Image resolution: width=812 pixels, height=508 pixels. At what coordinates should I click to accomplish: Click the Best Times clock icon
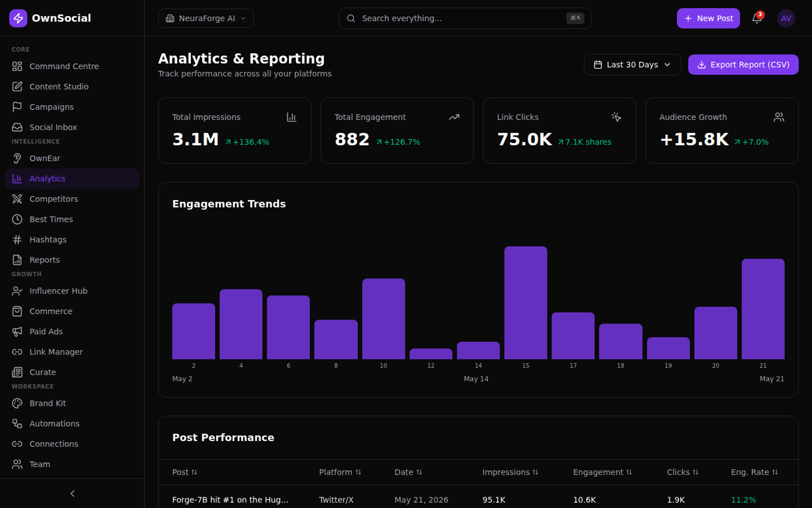[x=17, y=219]
